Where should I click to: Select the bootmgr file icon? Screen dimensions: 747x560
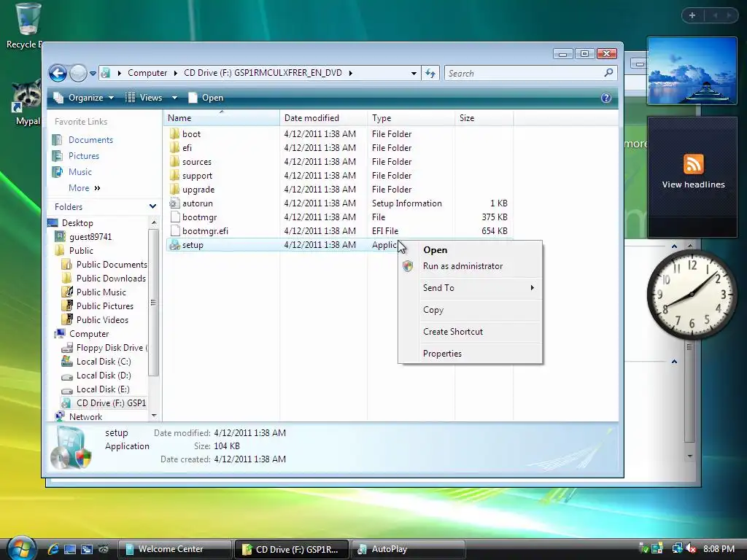tap(175, 217)
